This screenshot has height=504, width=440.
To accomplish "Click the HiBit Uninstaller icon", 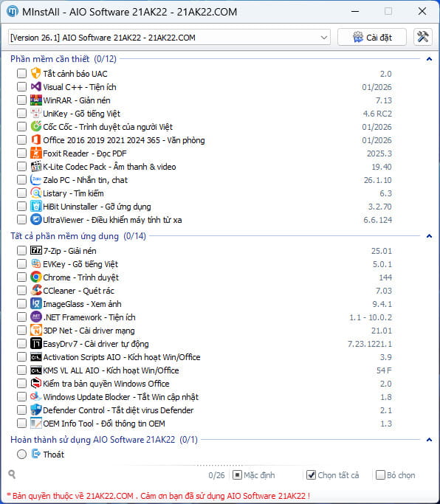I will click(x=35, y=207).
